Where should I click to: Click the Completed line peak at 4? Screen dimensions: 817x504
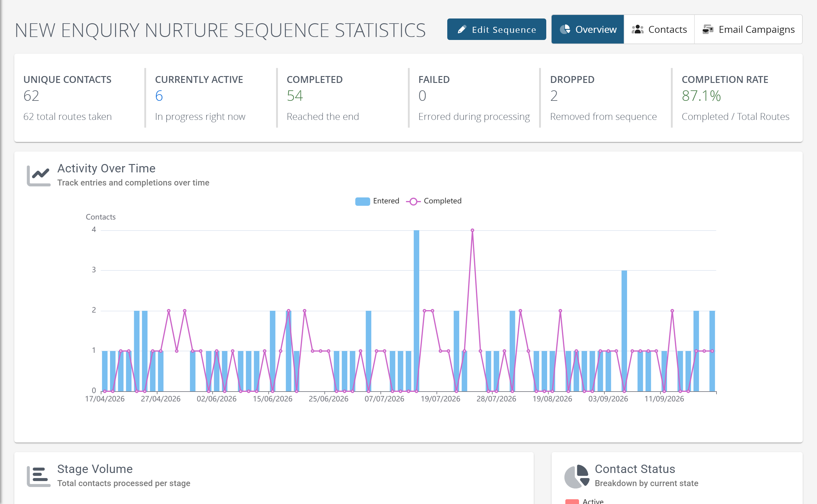click(x=473, y=230)
